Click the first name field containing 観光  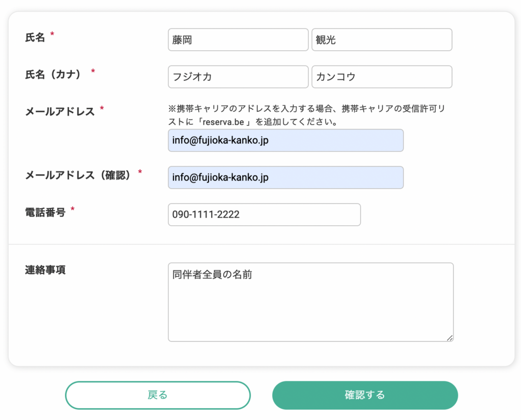pos(382,40)
